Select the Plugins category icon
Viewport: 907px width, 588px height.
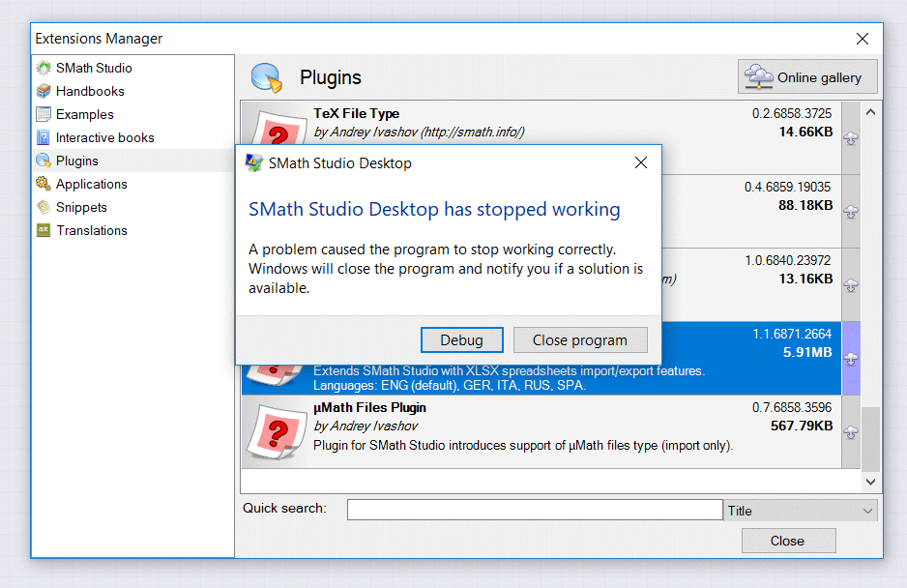[x=44, y=161]
